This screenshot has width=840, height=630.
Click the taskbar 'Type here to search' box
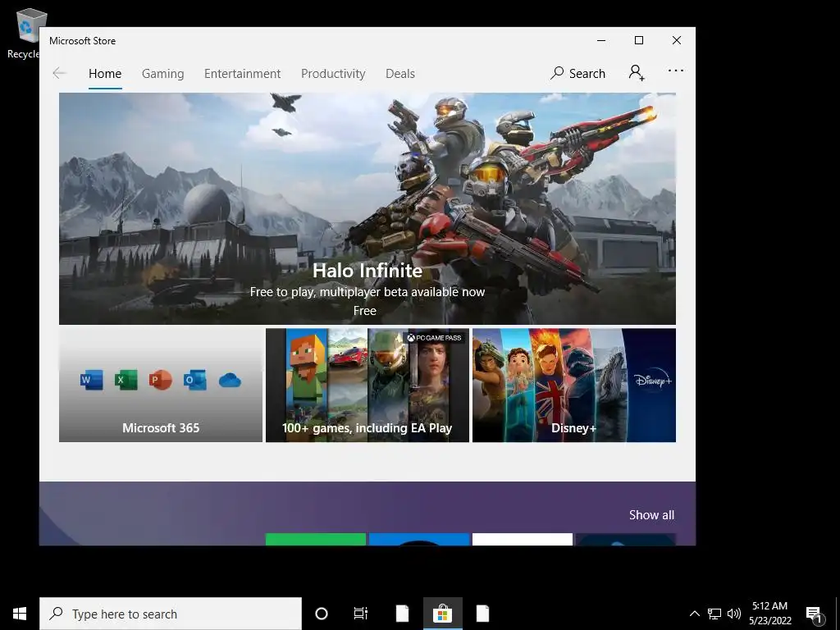[x=171, y=614]
